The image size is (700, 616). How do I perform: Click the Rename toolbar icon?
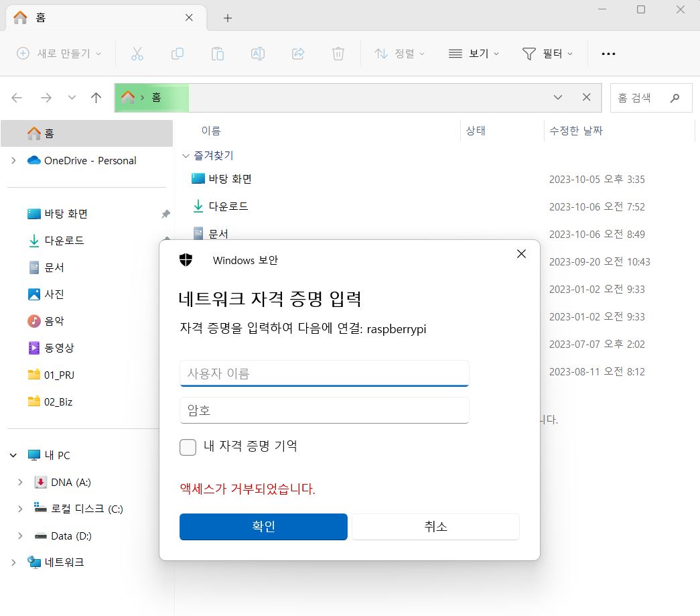point(258,54)
